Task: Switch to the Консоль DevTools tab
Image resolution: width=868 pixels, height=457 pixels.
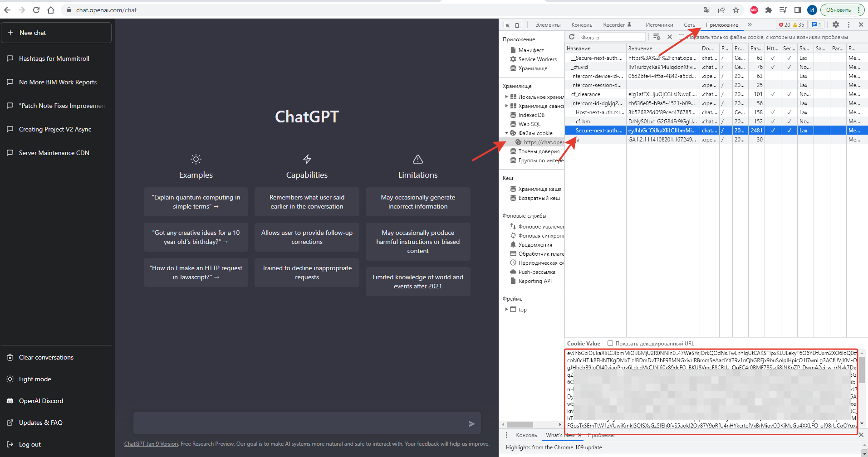Action: pos(582,25)
